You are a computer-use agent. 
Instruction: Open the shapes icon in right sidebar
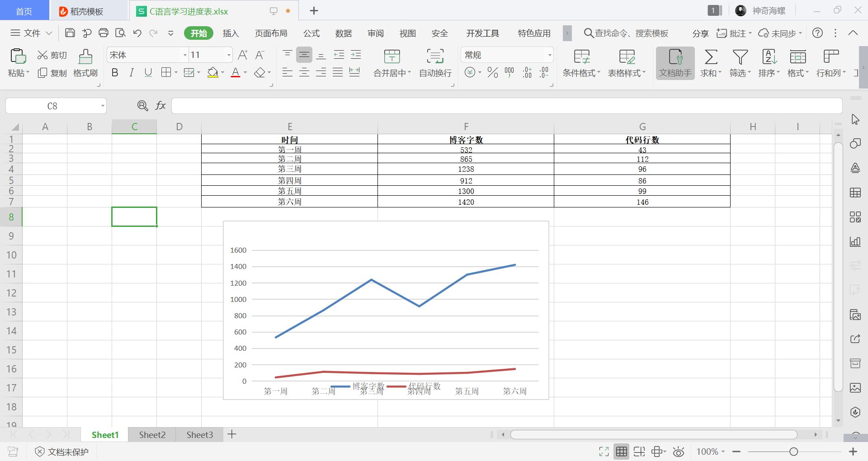coord(855,144)
